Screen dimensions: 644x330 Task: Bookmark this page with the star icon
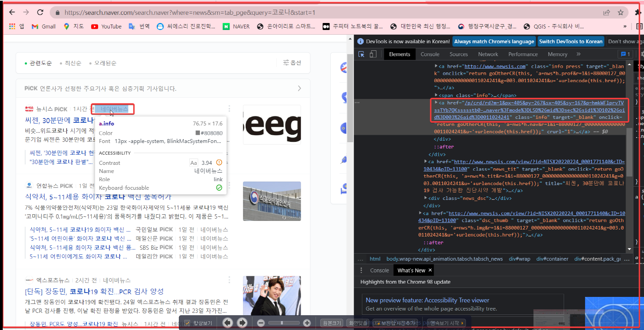[x=621, y=12]
